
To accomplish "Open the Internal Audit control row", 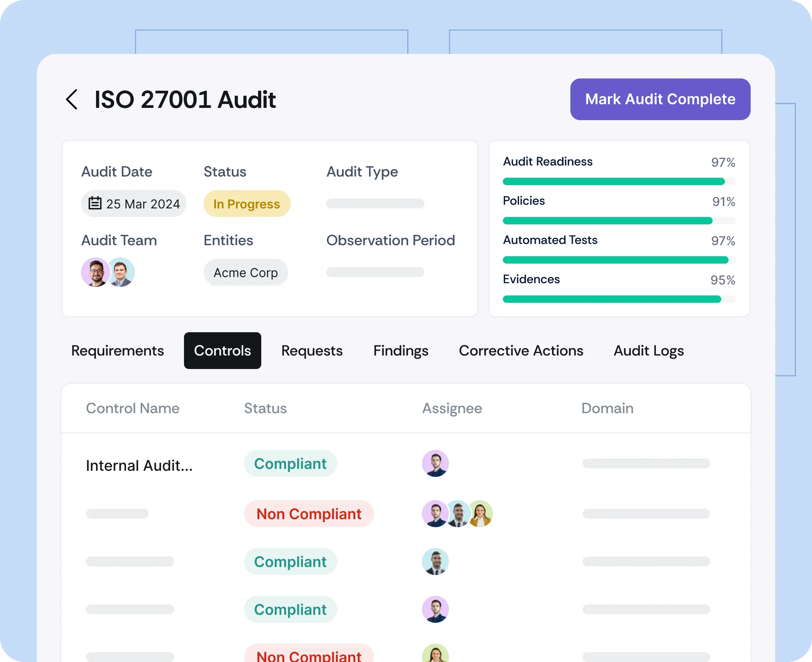I will click(139, 465).
